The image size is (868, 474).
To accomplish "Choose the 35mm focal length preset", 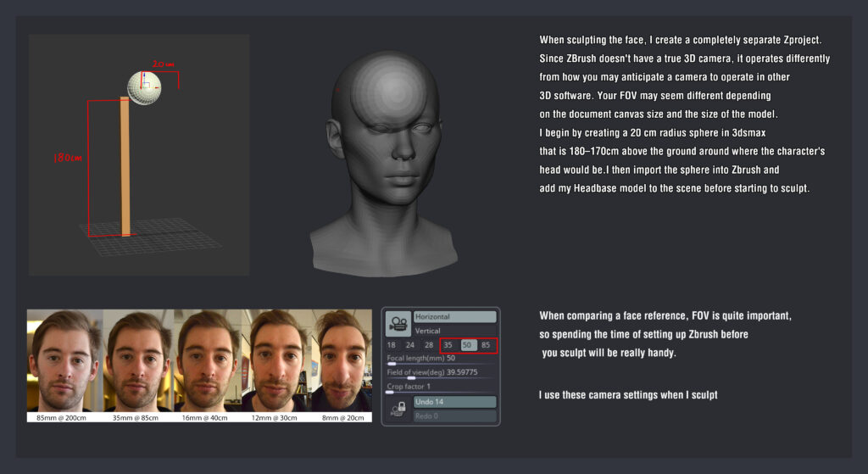I will click(x=448, y=345).
